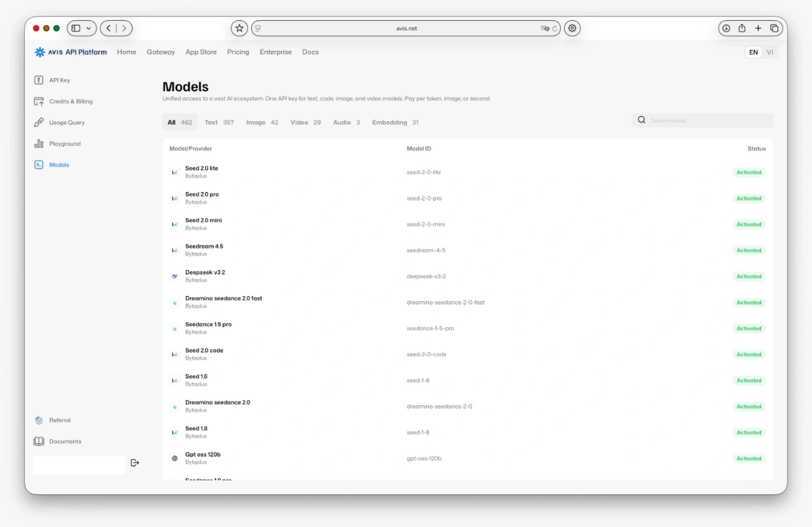812x527 pixels.
Task: Open the Referral icon in sidebar
Action: 39,420
